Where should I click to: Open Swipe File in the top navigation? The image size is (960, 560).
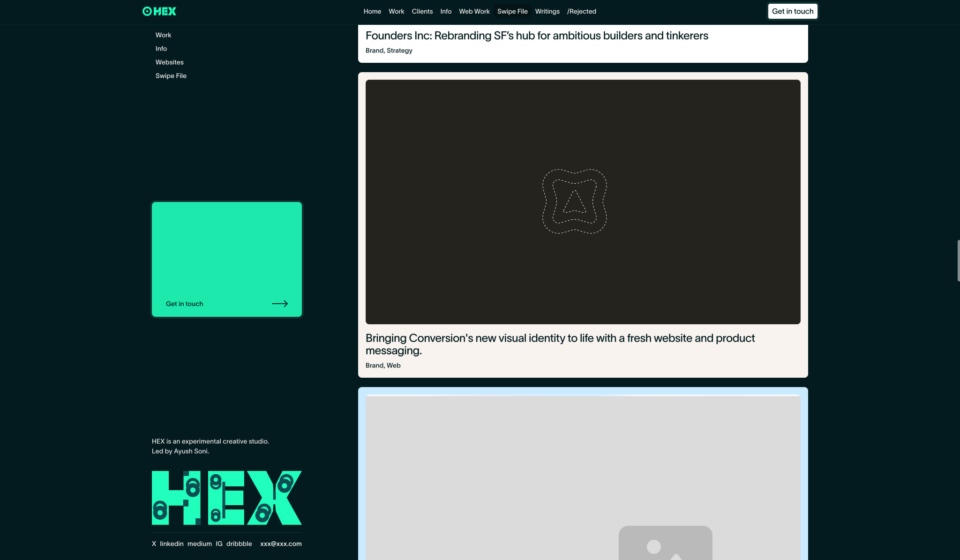[x=512, y=11]
